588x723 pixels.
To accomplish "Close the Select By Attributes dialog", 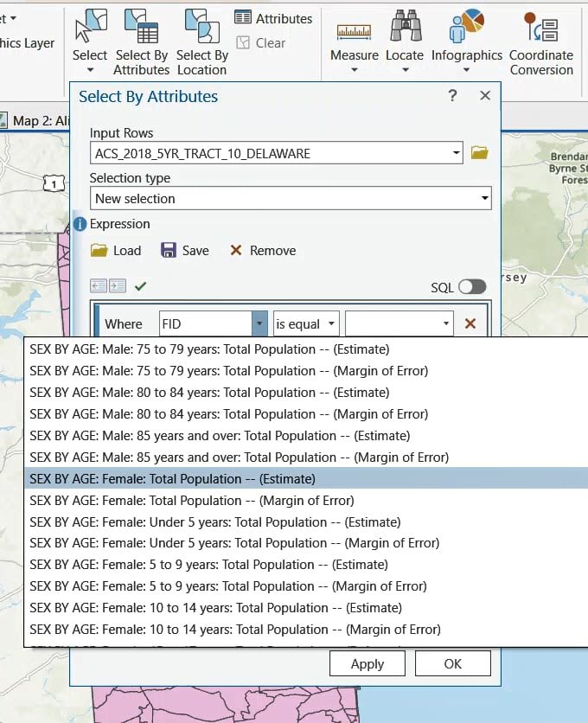I will coord(485,95).
